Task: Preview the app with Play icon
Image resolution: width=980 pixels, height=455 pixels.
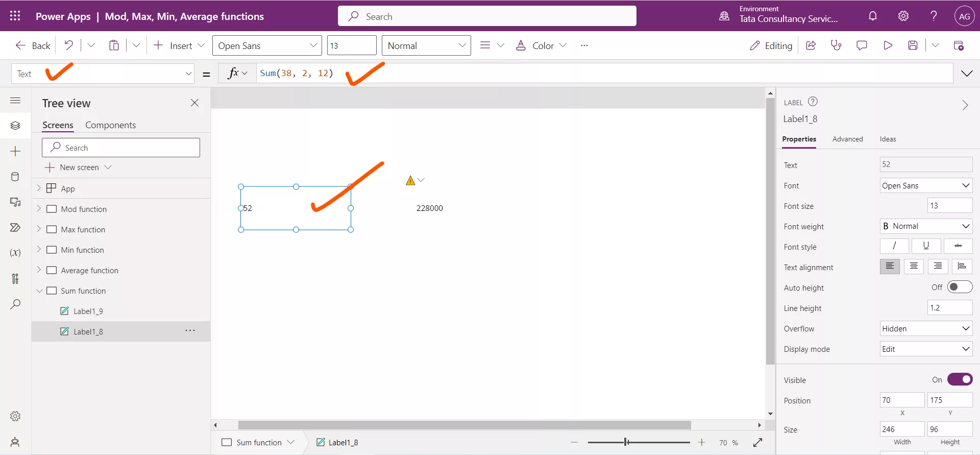Action: [888, 45]
